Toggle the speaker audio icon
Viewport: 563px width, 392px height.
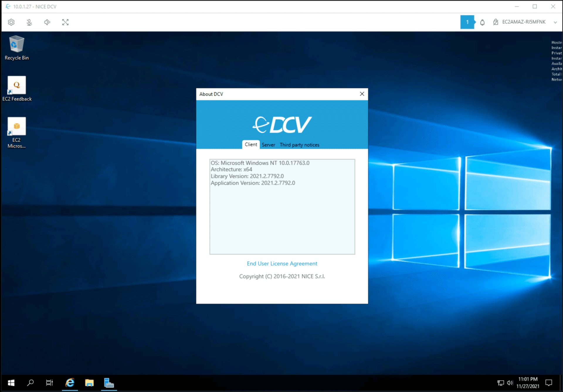click(47, 22)
